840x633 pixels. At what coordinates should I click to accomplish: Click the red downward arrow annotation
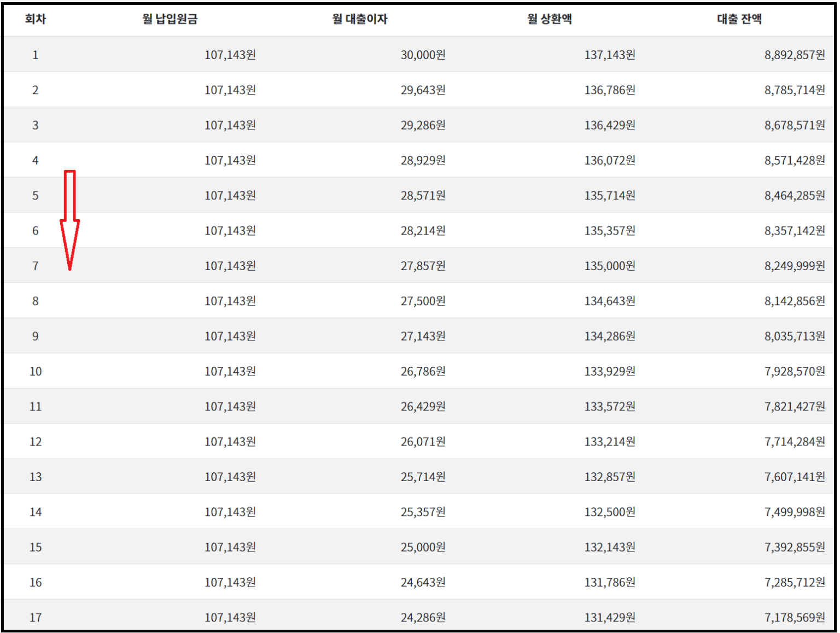69,219
